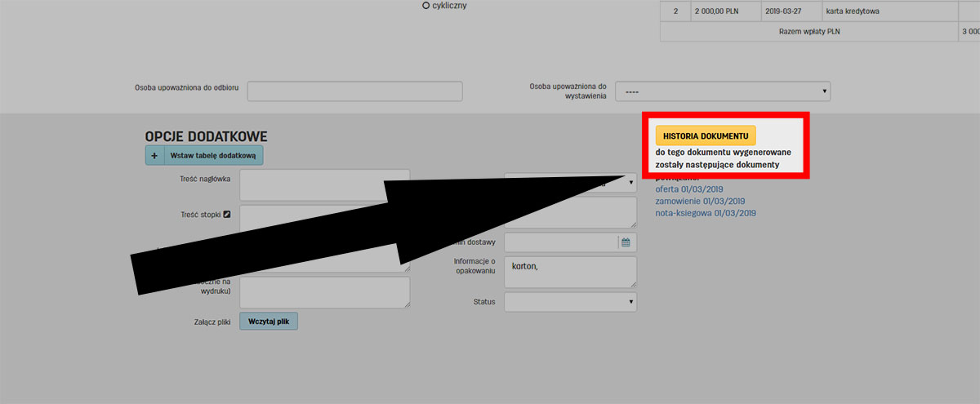Viewport: 980px width, 404px height.
Task: Click Wstaw tabelę dodatkową button label
Action: point(213,155)
